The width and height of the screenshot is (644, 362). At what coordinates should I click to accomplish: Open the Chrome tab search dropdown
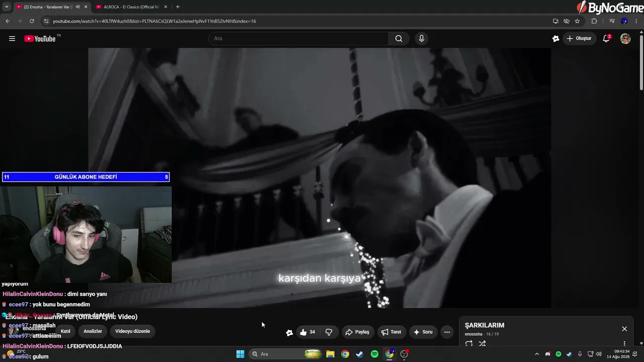point(7,7)
